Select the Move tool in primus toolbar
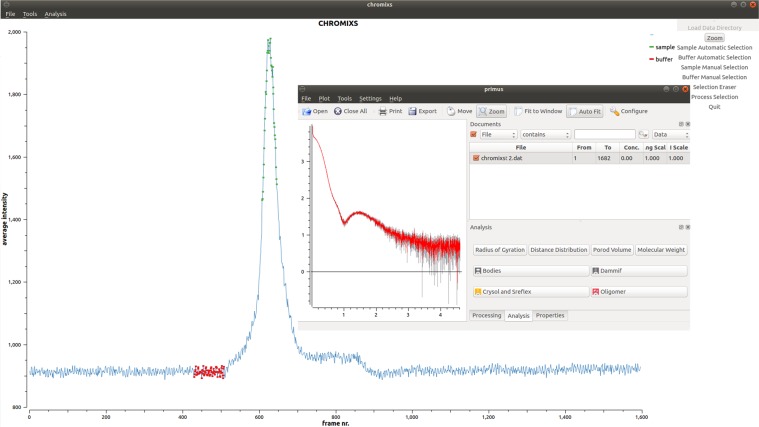The width and height of the screenshot is (759, 427). 459,111
